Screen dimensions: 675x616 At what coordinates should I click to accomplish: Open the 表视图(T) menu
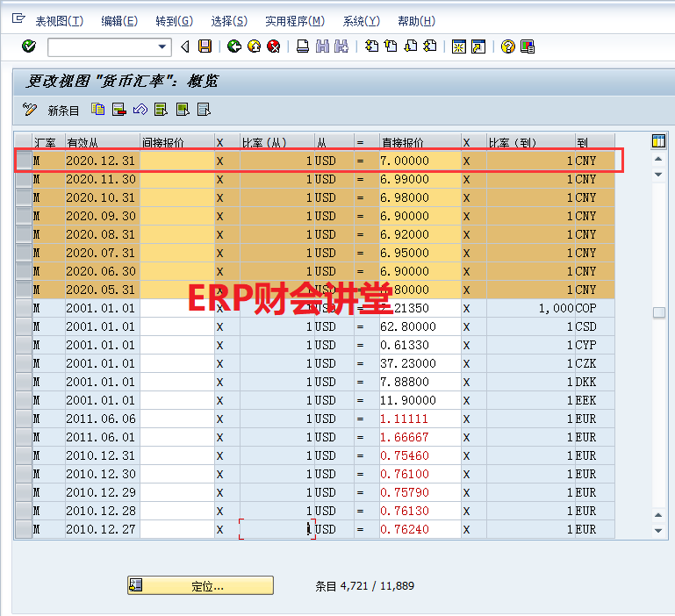point(59,21)
